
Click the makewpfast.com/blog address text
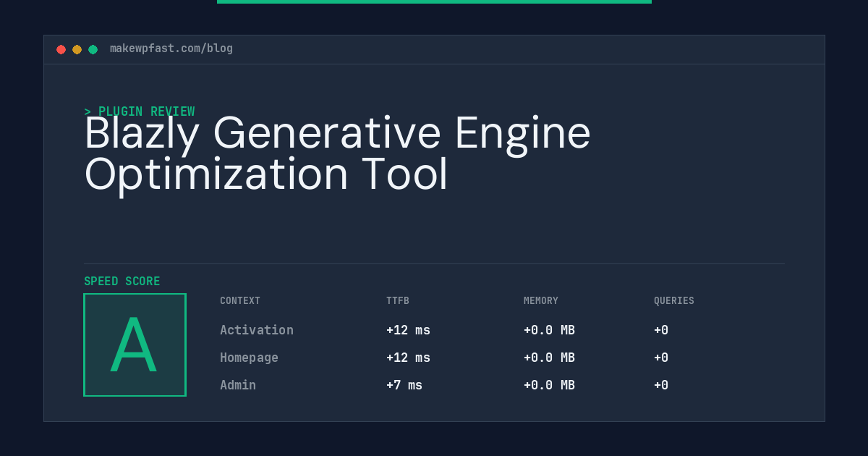(171, 48)
